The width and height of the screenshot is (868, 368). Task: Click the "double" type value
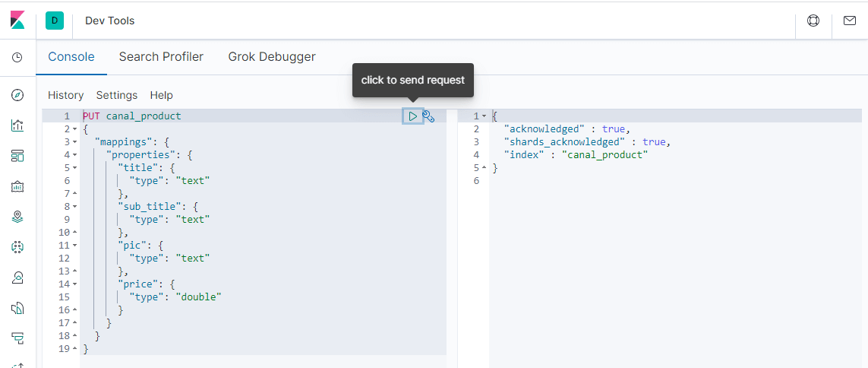[x=198, y=297]
